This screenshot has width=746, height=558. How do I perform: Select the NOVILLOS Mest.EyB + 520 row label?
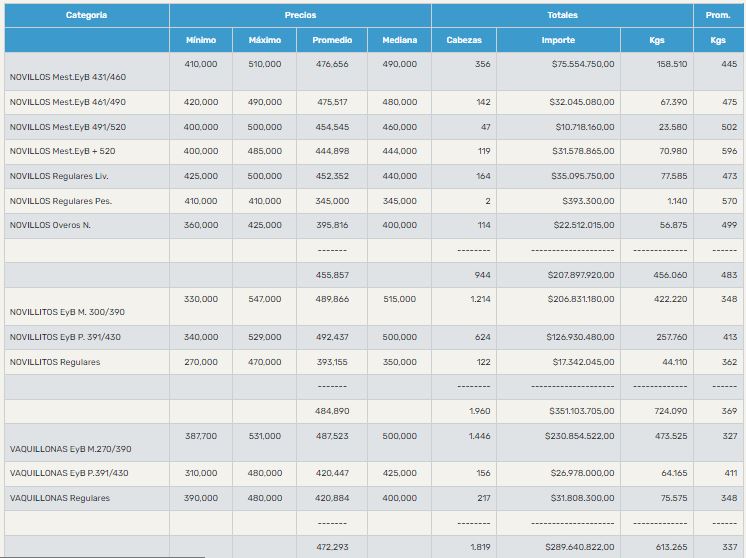pyautogui.click(x=62, y=151)
